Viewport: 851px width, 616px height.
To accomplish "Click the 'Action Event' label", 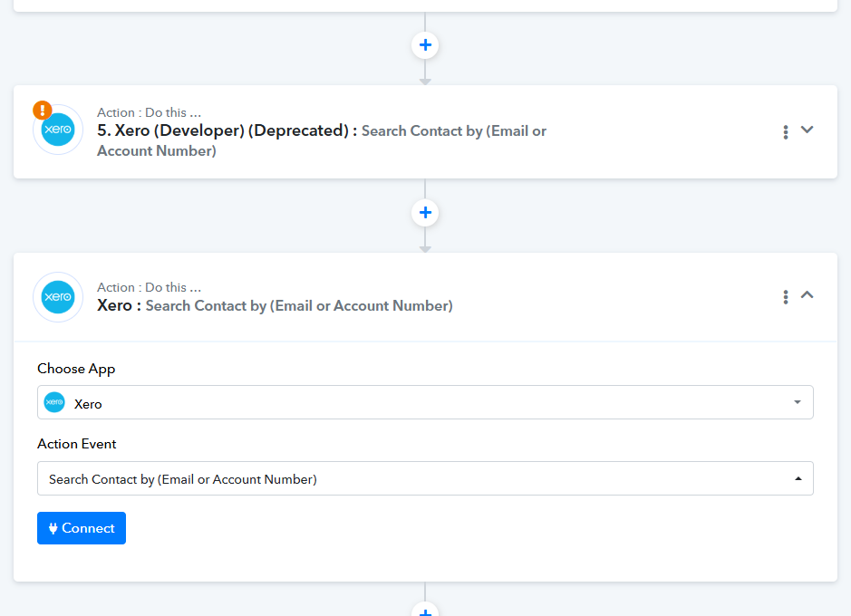I will click(76, 444).
